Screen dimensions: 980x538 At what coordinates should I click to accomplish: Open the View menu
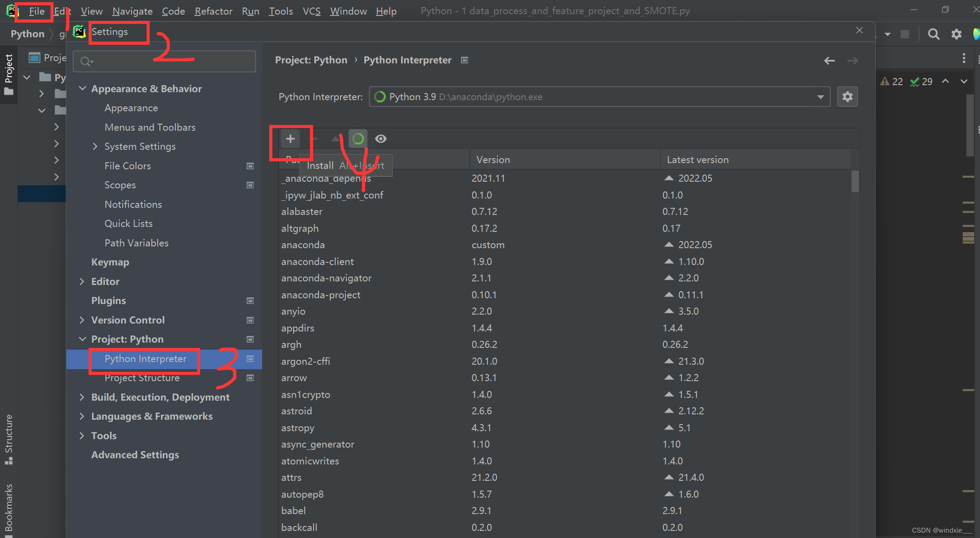tap(91, 11)
